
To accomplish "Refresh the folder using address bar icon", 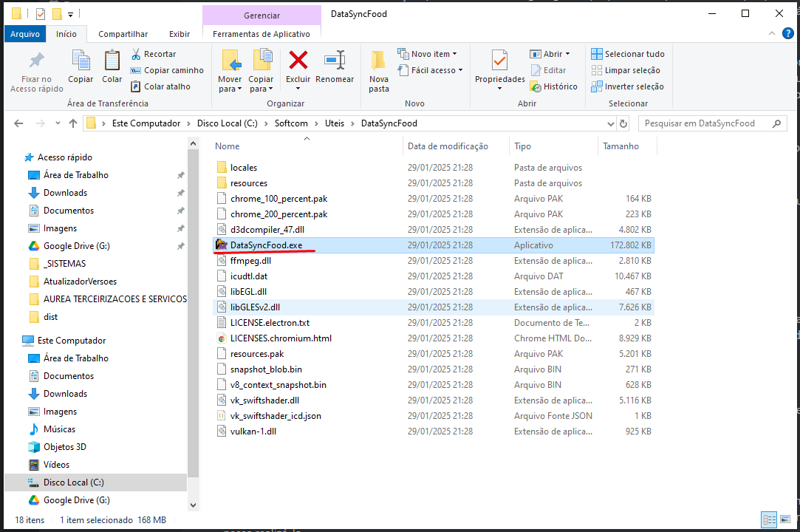I will pyautogui.click(x=624, y=123).
